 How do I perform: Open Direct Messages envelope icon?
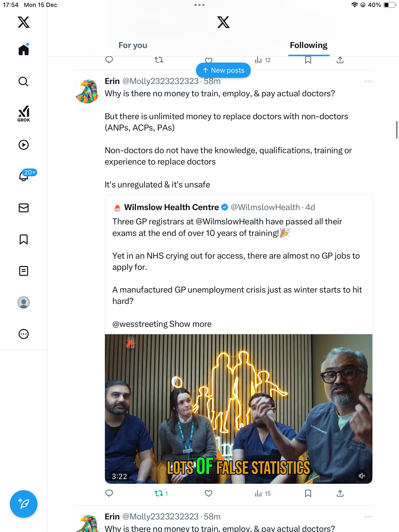pyautogui.click(x=24, y=208)
